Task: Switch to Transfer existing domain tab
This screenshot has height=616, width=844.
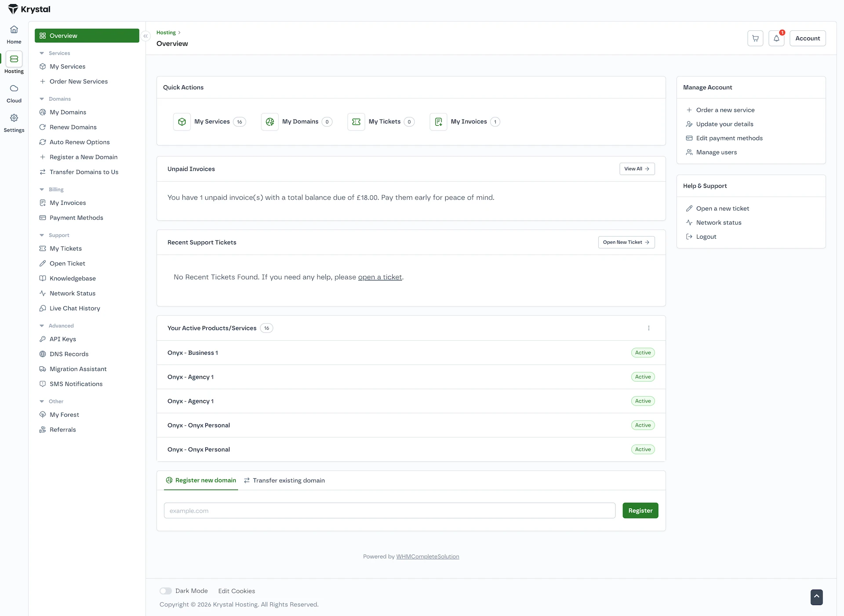Action: [x=284, y=481]
